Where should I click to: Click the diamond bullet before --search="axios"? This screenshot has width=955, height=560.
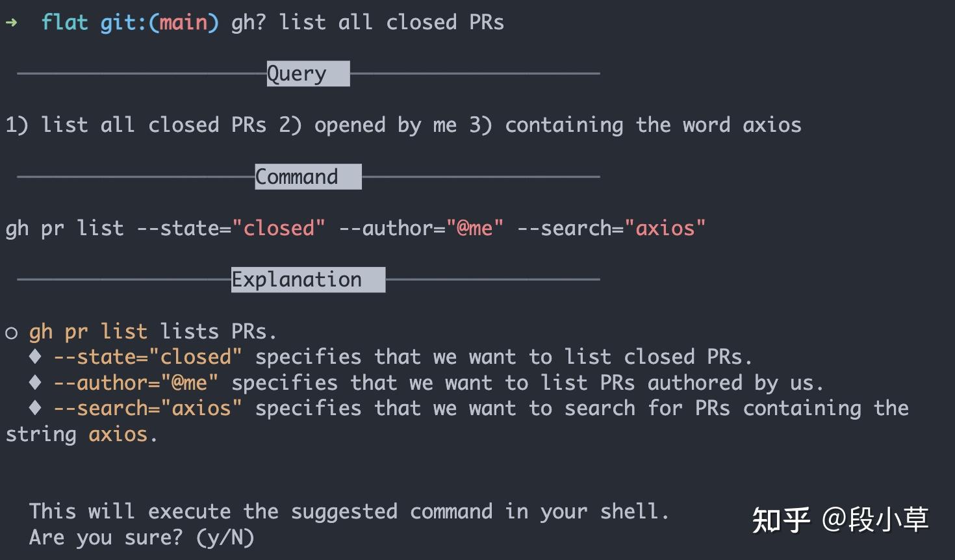[x=35, y=408]
